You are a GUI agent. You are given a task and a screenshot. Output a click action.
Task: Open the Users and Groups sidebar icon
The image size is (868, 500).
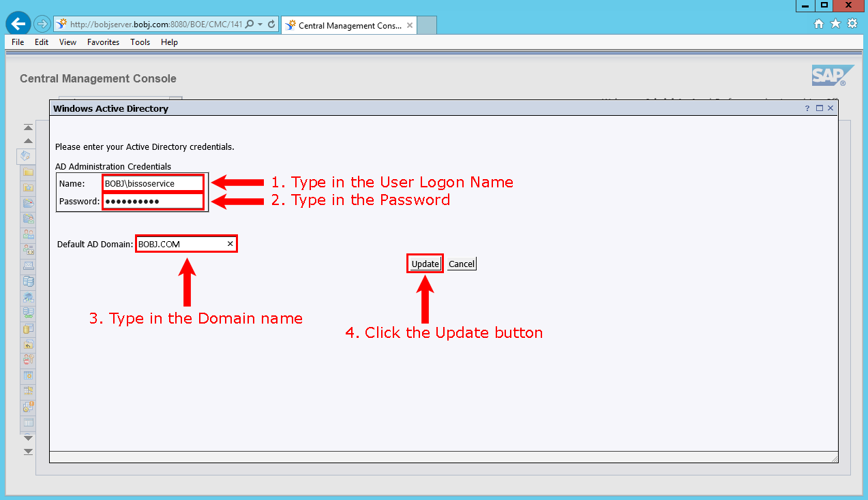tap(28, 234)
